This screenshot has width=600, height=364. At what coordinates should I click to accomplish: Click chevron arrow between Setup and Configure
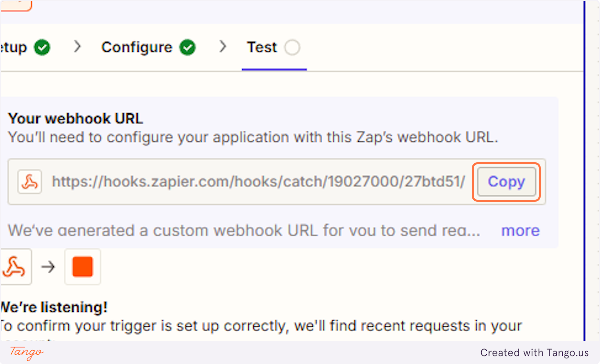coord(77,47)
